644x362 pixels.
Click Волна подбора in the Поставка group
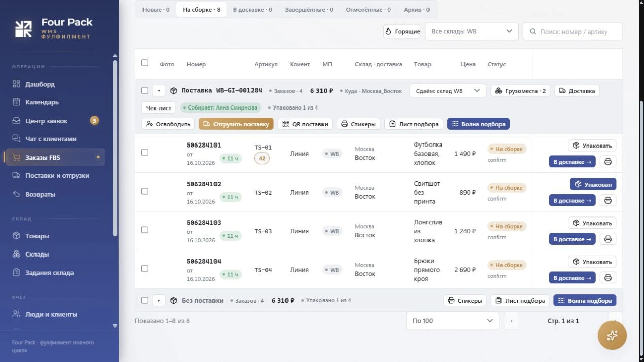point(478,124)
